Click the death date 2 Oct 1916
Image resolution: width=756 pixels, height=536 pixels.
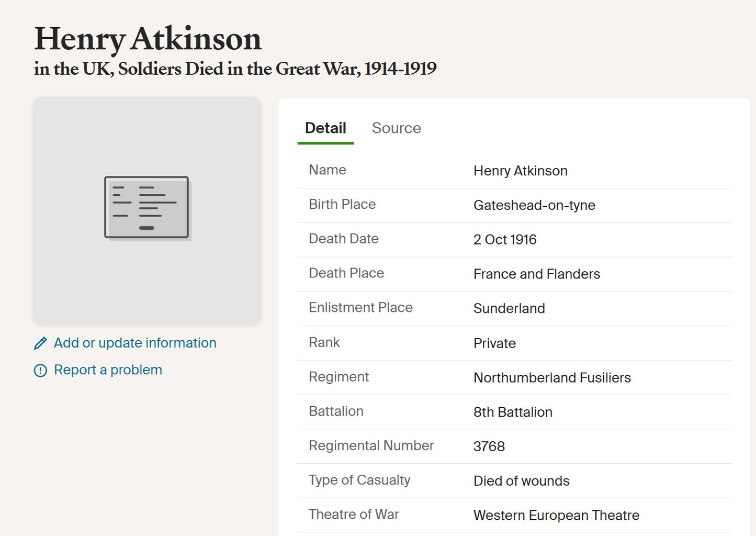(505, 240)
